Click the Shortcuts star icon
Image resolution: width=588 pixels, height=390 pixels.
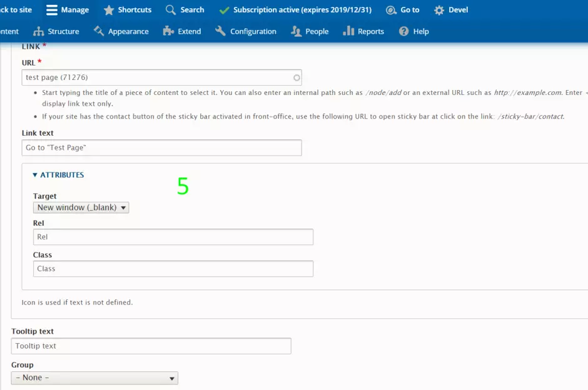[109, 10]
